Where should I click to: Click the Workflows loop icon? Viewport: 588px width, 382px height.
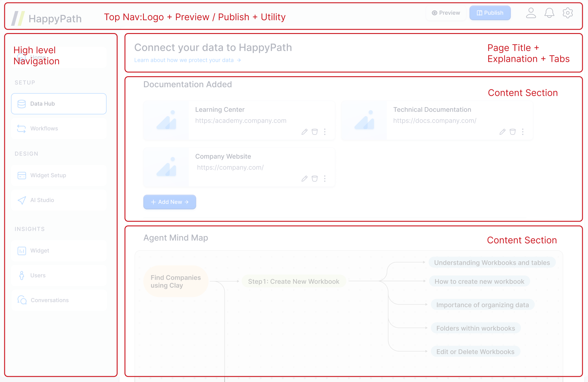[21, 129]
